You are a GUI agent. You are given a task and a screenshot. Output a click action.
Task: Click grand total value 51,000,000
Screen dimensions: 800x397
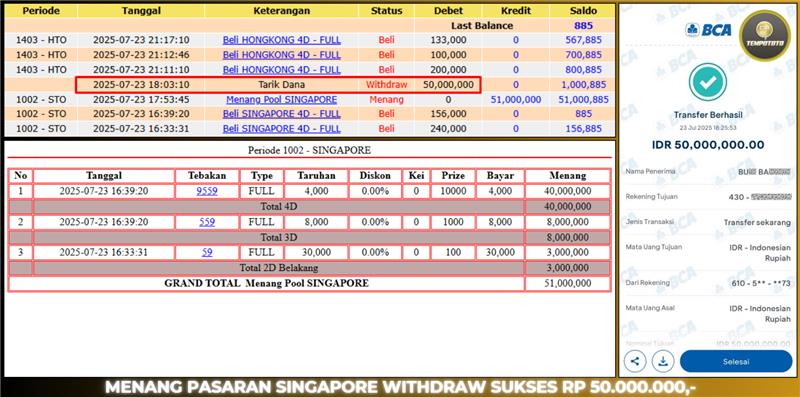tap(568, 283)
